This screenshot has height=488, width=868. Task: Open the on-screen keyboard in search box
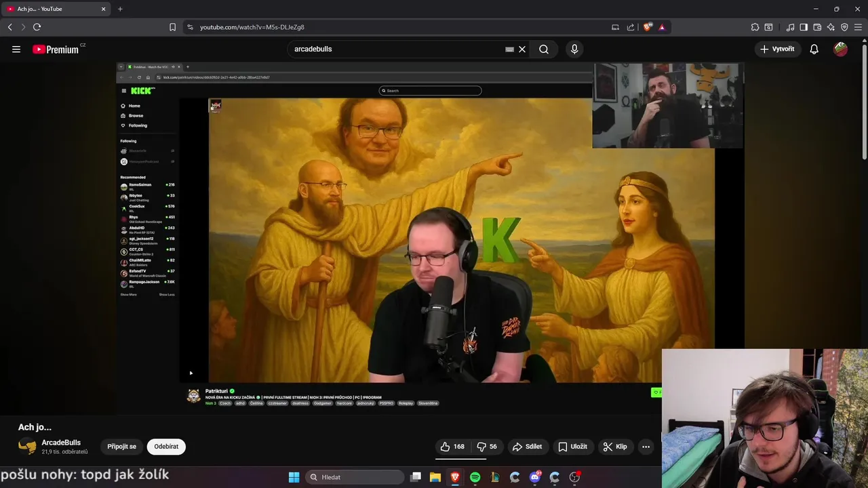pyautogui.click(x=510, y=49)
